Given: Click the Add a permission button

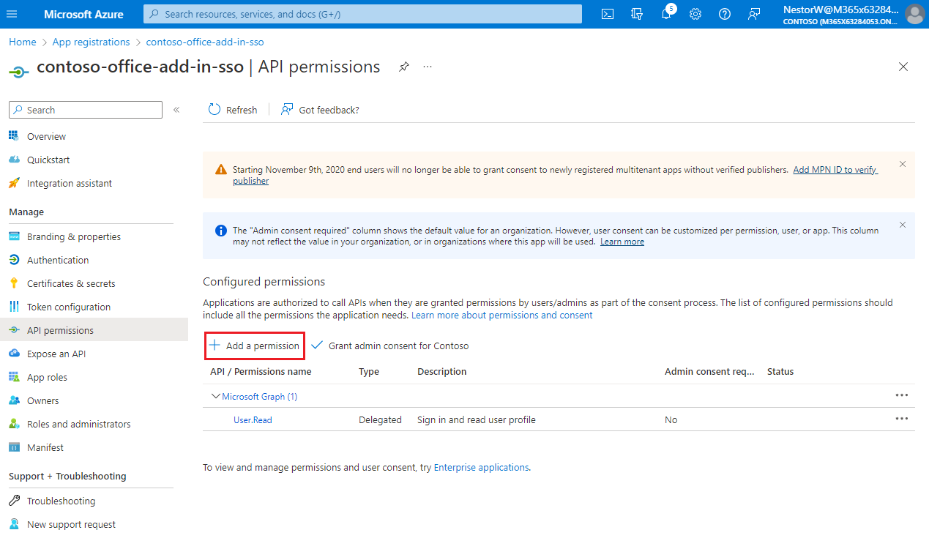Looking at the screenshot, I should 254,345.
